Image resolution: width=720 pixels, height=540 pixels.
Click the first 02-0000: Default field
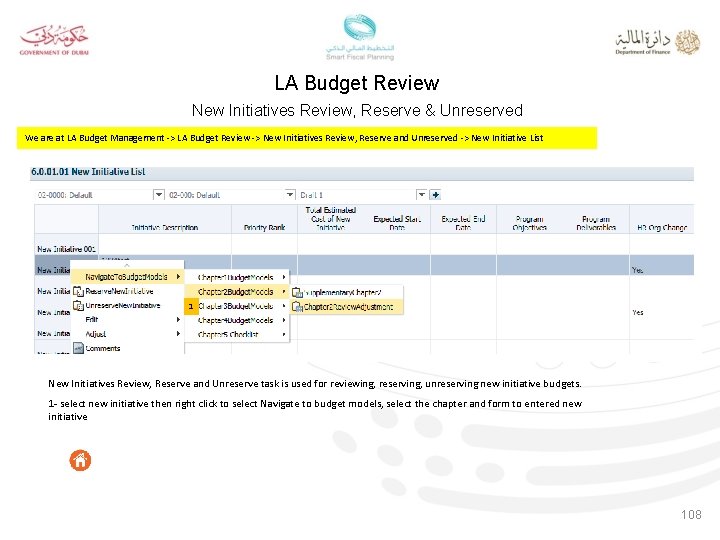coord(95,195)
